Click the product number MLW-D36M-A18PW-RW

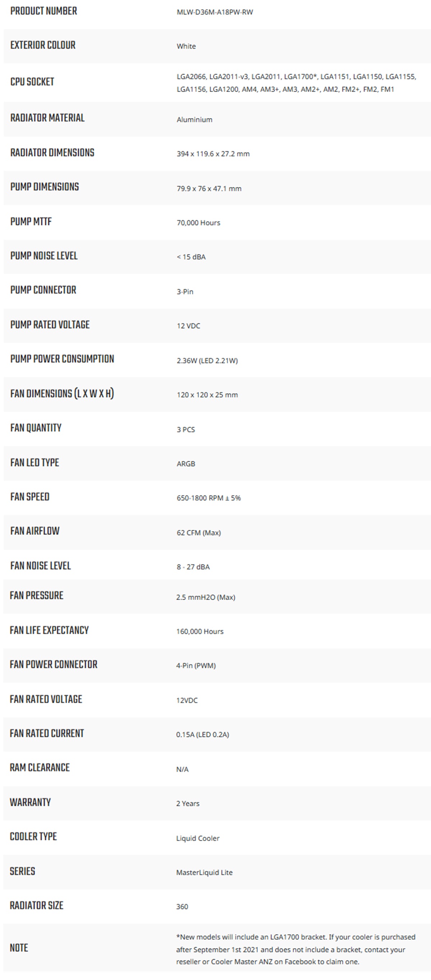(214, 12)
